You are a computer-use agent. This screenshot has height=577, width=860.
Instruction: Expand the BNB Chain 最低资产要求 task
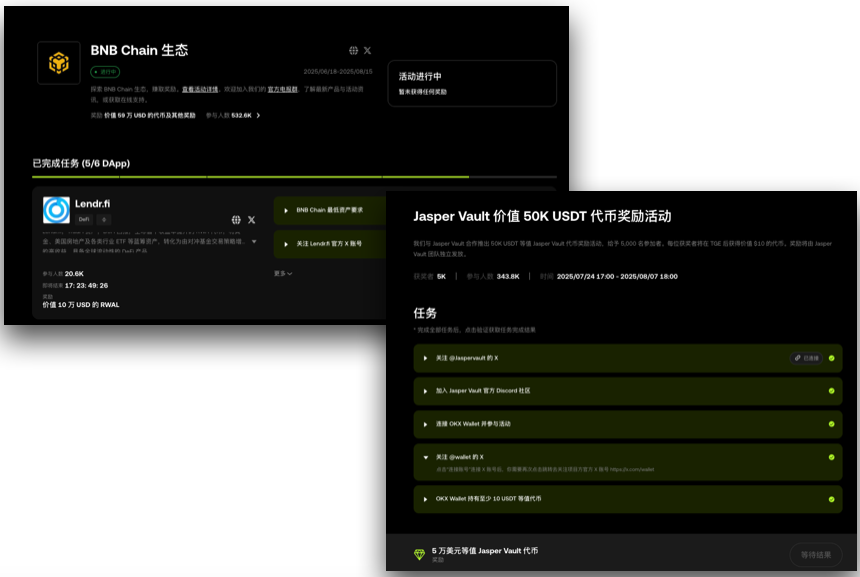(330, 211)
